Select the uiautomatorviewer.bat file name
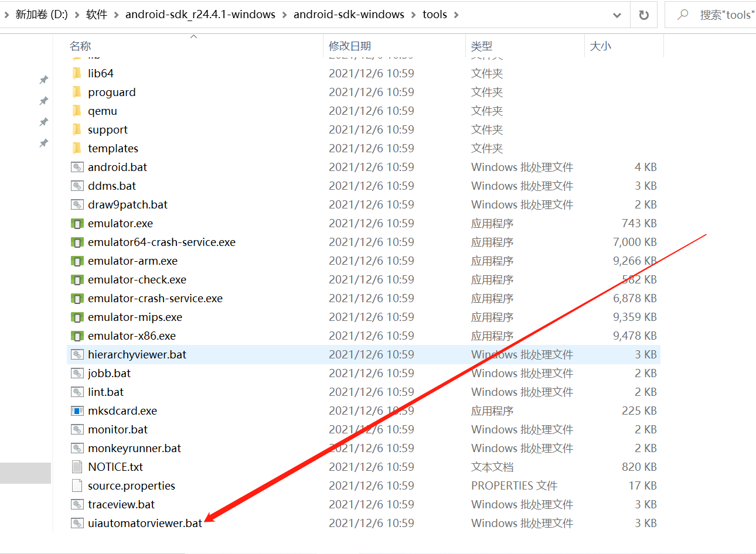Image resolution: width=756 pixels, height=554 pixels. pyautogui.click(x=145, y=523)
